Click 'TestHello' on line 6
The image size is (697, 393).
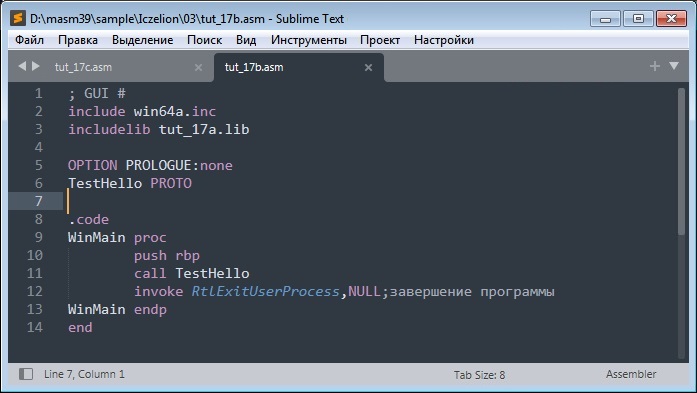(x=105, y=183)
